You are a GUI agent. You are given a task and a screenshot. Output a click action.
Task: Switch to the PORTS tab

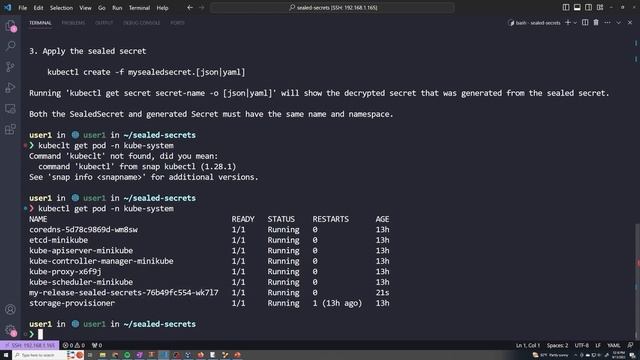click(x=177, y=23)
